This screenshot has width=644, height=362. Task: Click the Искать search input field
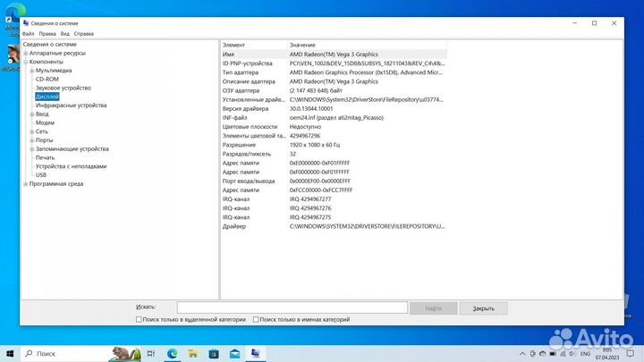[292, 307]
